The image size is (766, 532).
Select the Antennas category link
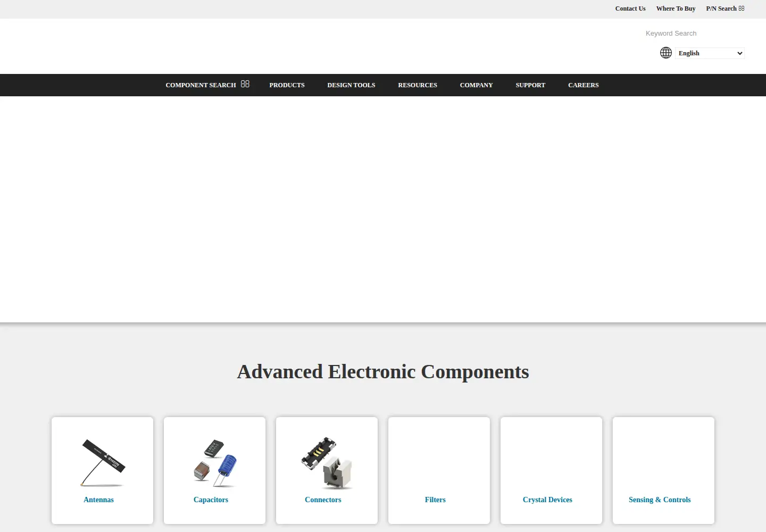click(98, 500)
